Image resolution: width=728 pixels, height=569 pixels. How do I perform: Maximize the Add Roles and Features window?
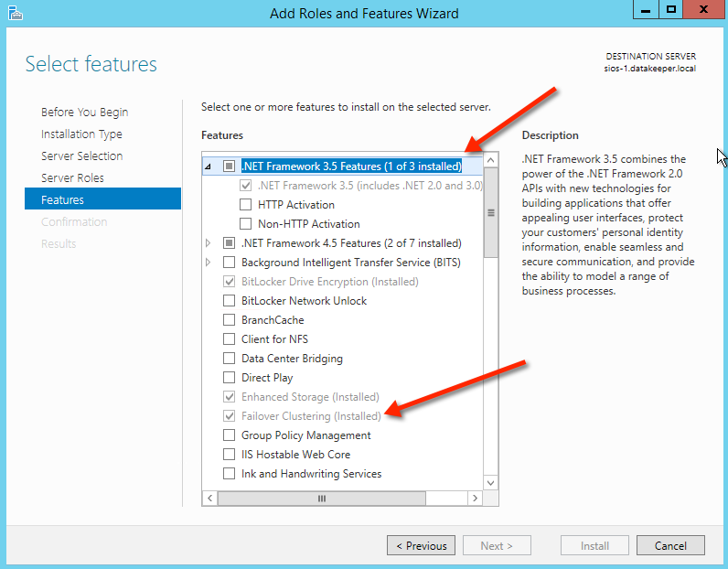[670, 10]
